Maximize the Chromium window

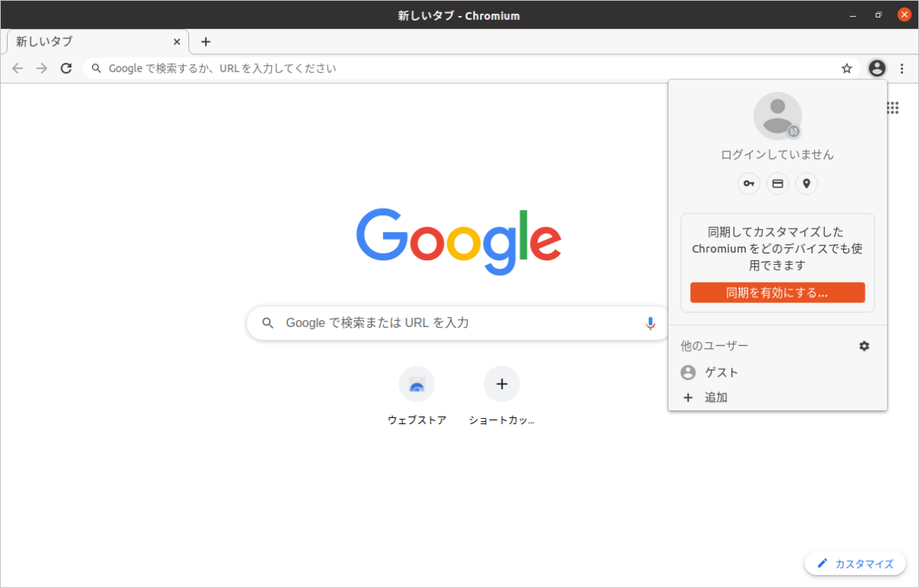tap(878, 15)
